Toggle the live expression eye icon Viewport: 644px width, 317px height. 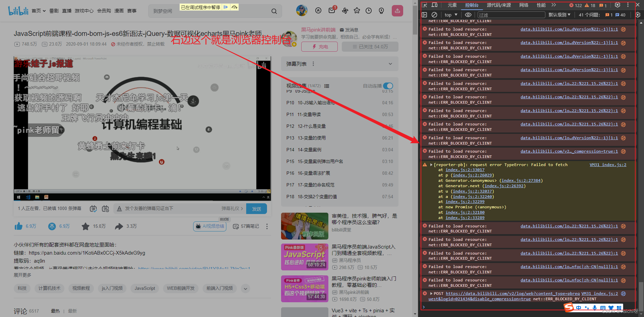[x=468, y=14]
